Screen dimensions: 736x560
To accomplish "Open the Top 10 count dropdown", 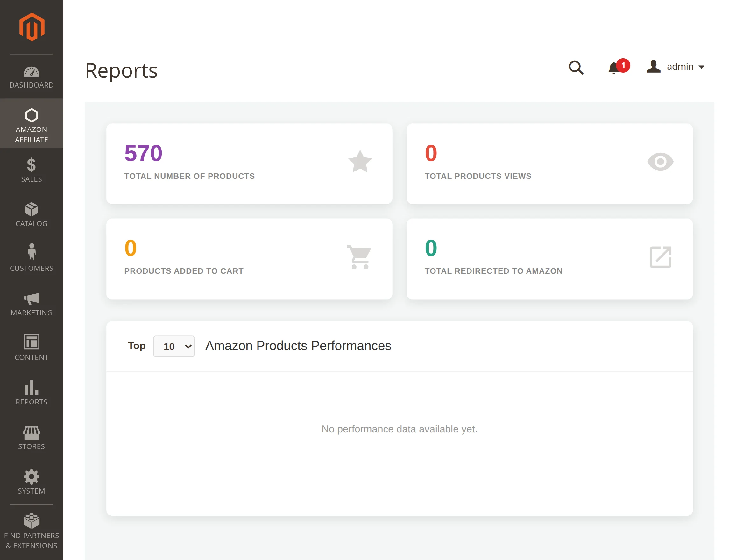I will (174, 346).
